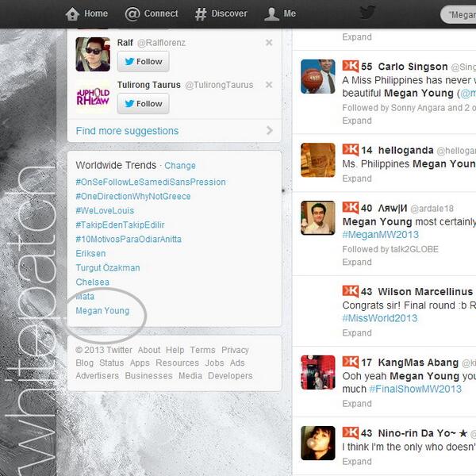Screen dimensions: 476x476
Task: Expand Carlo Singson's tweet
Action: (x=357, y=121)
